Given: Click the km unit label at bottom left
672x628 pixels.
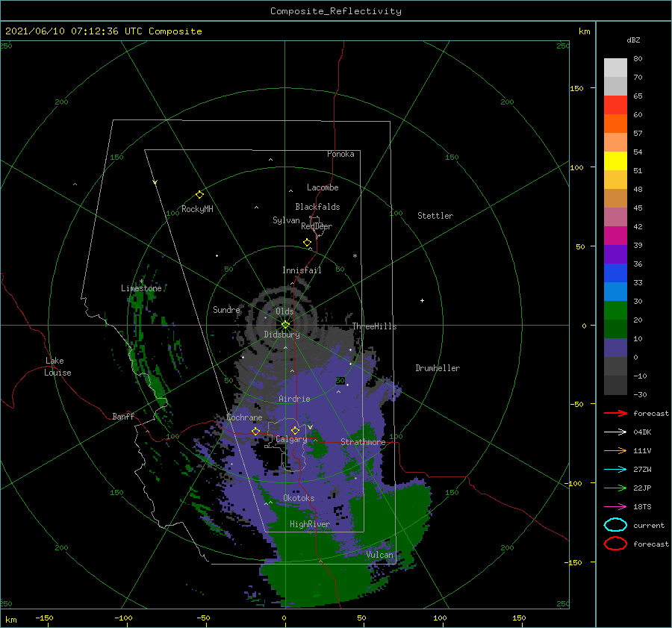Looking at the screenshot, I should [x=11, y=620].
